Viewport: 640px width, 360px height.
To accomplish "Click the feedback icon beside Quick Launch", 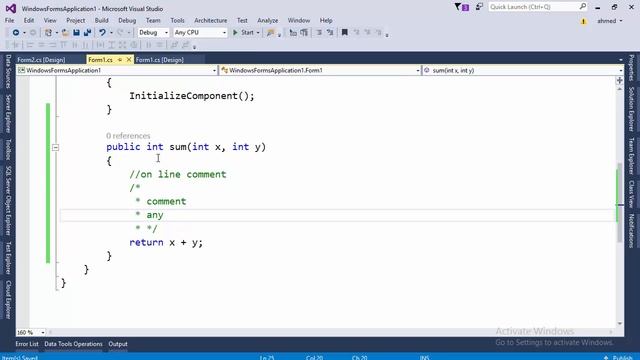I will pos(479,7).
